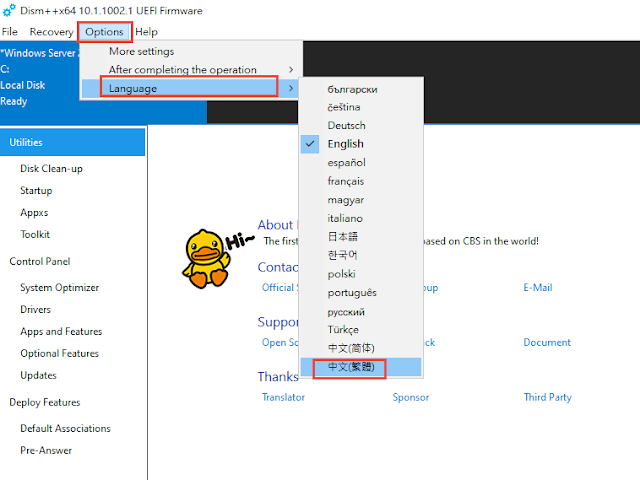Open System Optimizer in sidebar

(x=60, y=287)
